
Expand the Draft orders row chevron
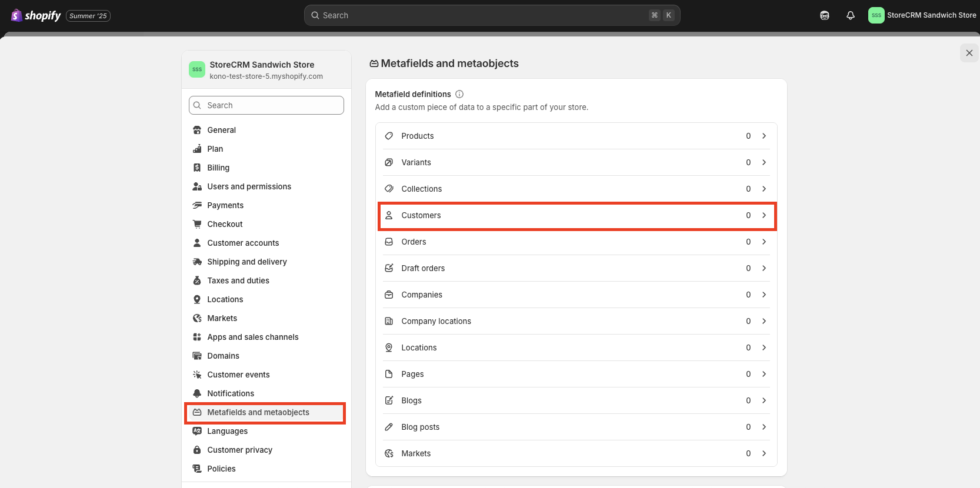(764, 268)
